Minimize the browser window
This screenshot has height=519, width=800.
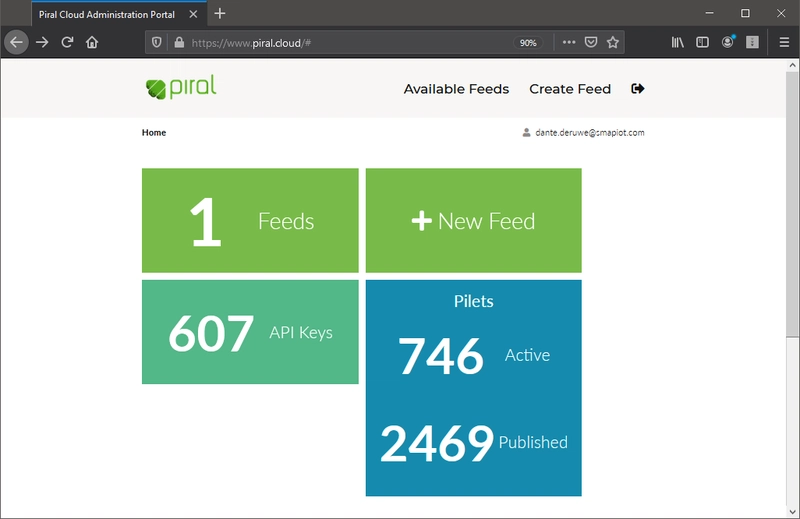(x=709, y=13)
